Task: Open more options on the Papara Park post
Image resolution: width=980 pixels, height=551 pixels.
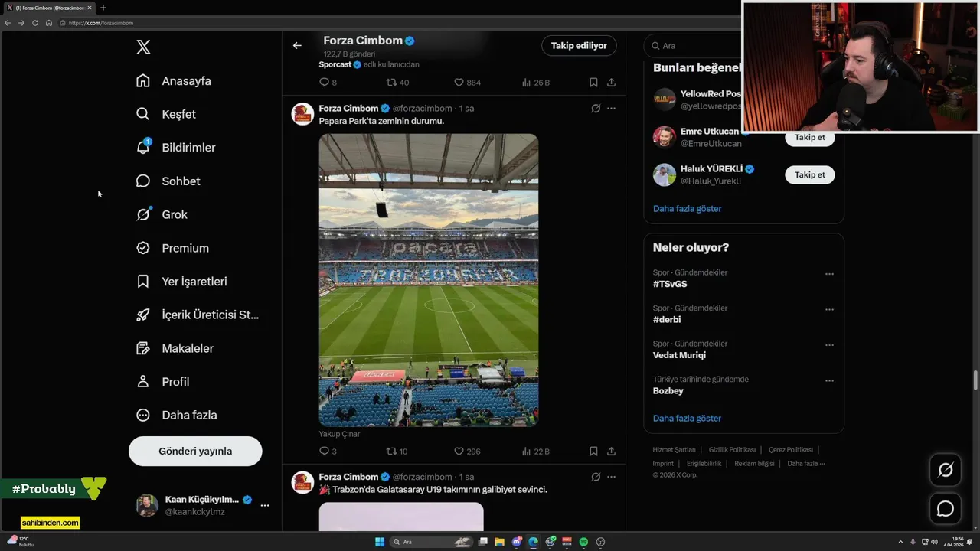Action: coord(611,109)
